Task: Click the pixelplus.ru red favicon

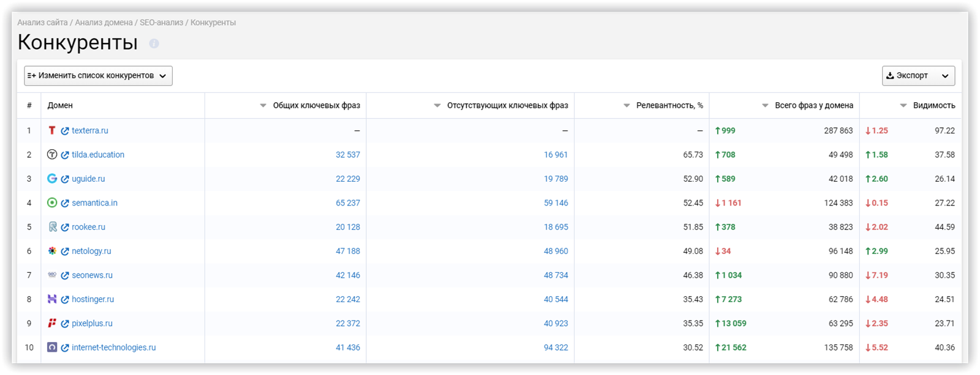Action: (x=52, y=323)
